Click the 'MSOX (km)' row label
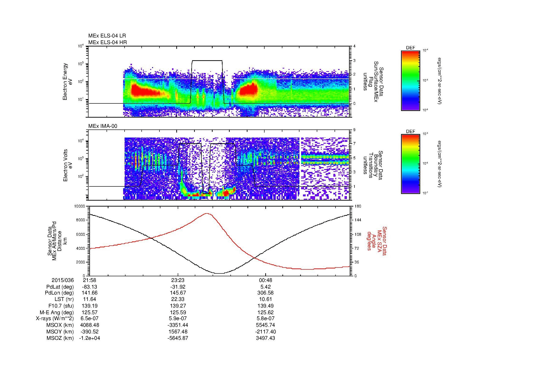 point(60,325)
